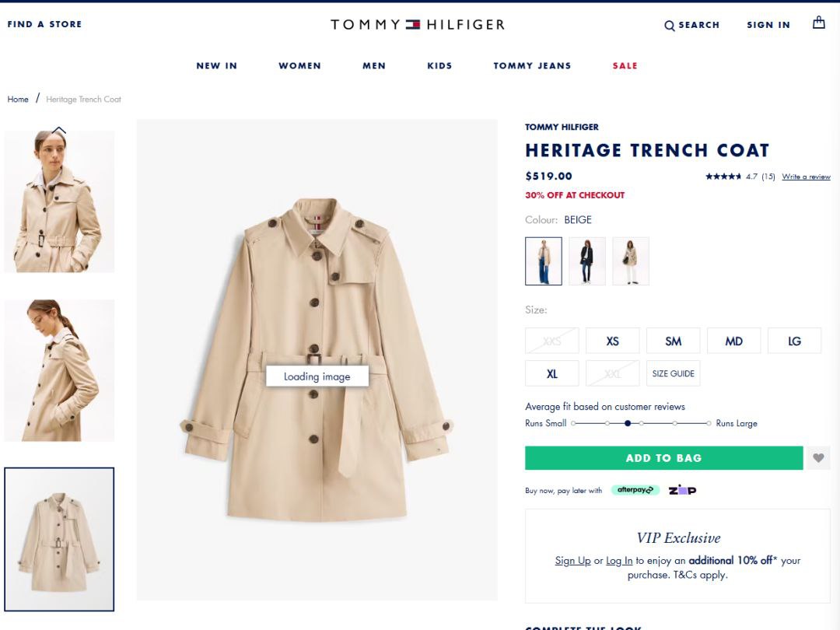Open the Write a review link
The height and width of the screenshot is (630, 840).
[806, 177]
